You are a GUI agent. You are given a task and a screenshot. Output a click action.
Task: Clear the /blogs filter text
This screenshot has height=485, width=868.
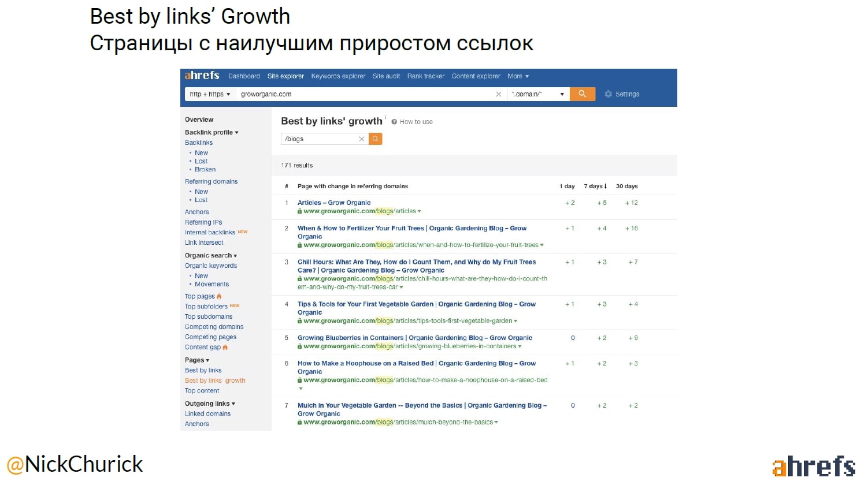pyautogui.click(x=361, y=139)
